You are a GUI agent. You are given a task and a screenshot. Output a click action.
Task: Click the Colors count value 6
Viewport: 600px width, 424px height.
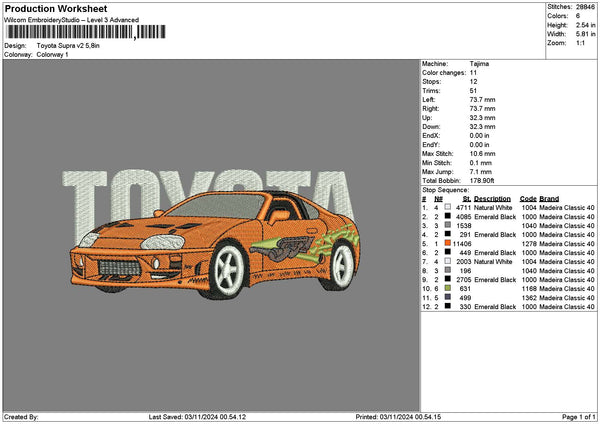pos(578,16)
